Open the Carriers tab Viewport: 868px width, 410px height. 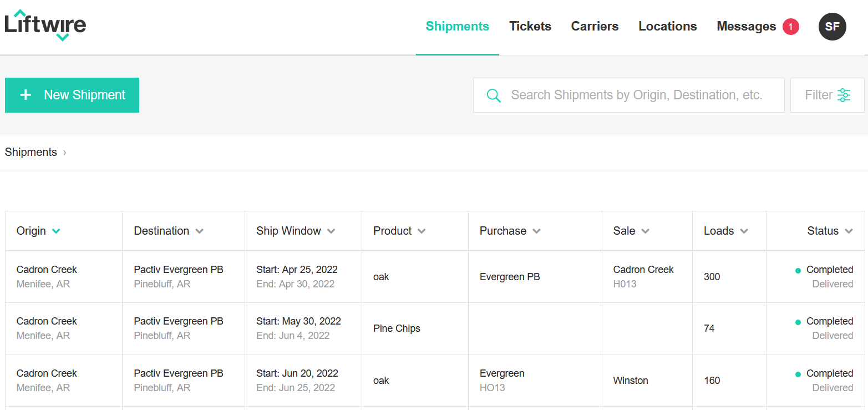[x=595, y=27]
